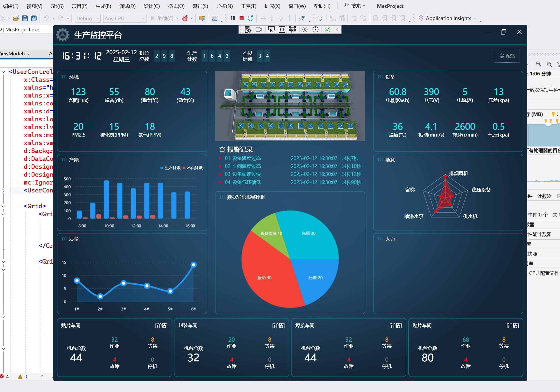Image resolution: width=560 pixels, height=392 pixels.
Task: Pause debugging with the Break All icon
Action: pos(232,18)
